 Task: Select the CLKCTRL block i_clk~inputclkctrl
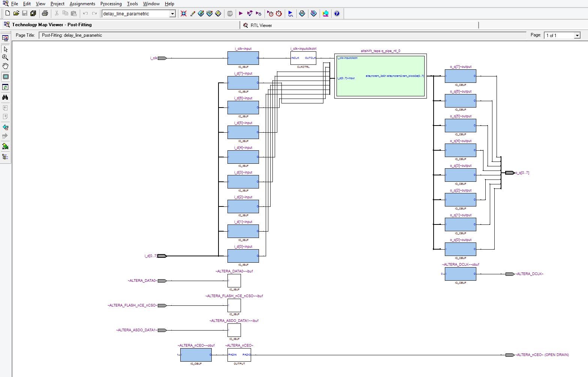click(x=303, y=58)
